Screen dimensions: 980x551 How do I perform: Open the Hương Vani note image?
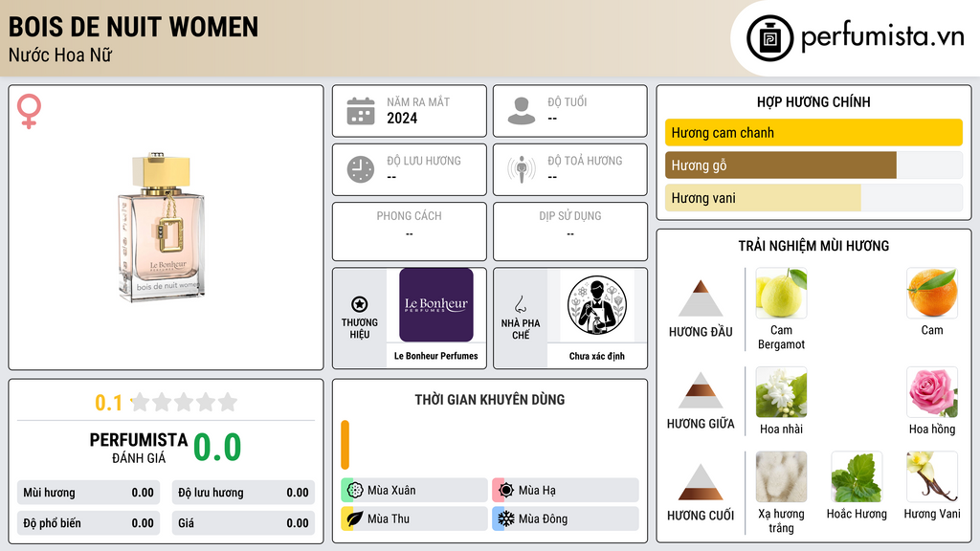point(932,477)
